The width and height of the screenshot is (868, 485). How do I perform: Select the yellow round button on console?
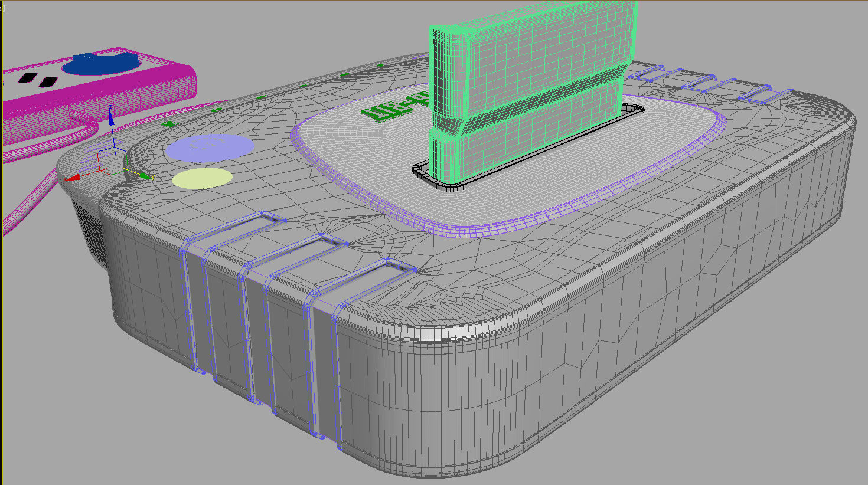(202, 178)
